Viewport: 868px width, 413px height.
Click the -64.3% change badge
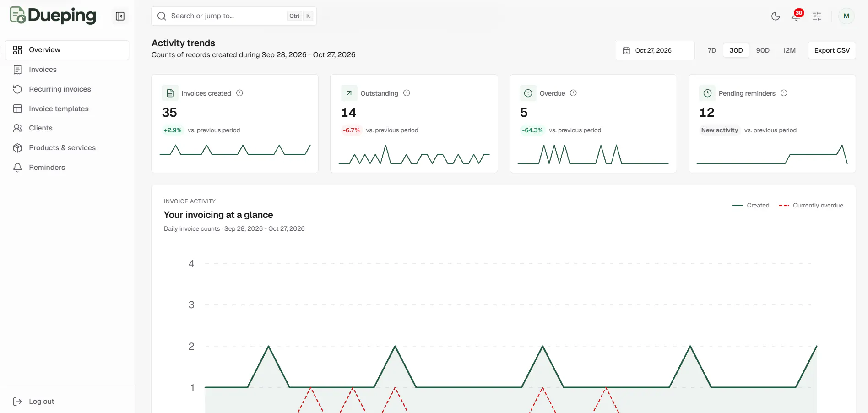point(532,130)
